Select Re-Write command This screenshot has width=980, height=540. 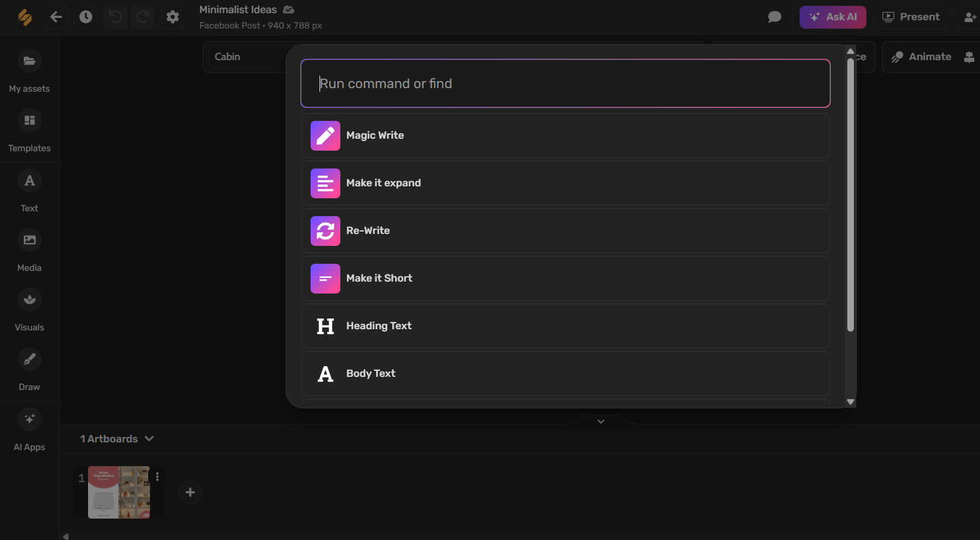(565, 230)
